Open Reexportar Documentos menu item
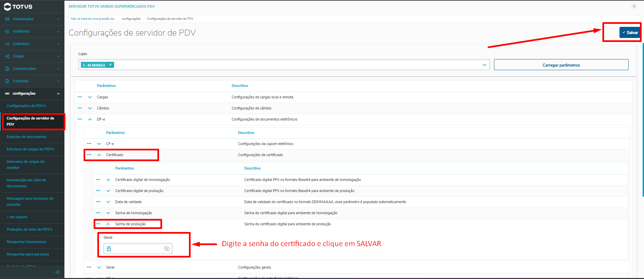 27,242
